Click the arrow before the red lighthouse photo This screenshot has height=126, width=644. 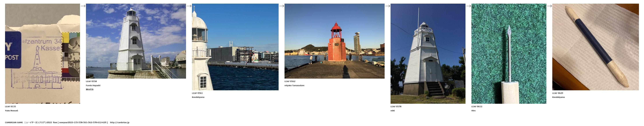pos(281,6)
